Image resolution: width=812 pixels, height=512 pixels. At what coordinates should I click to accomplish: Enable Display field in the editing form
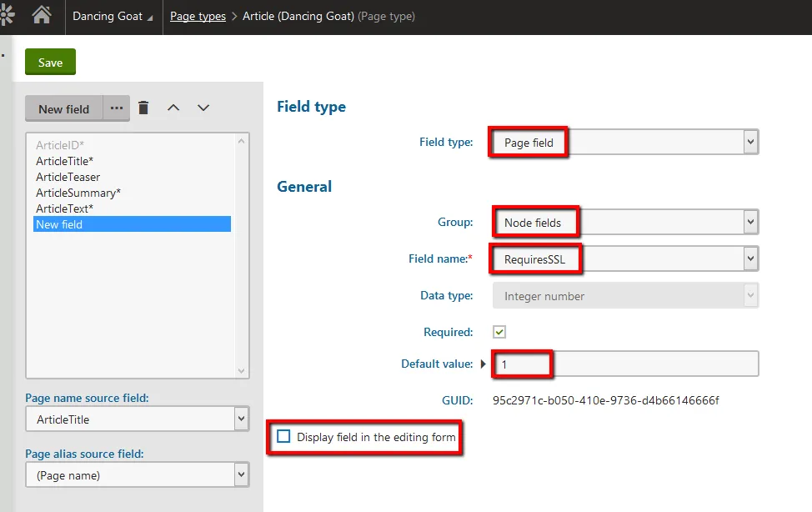(284, 437)
